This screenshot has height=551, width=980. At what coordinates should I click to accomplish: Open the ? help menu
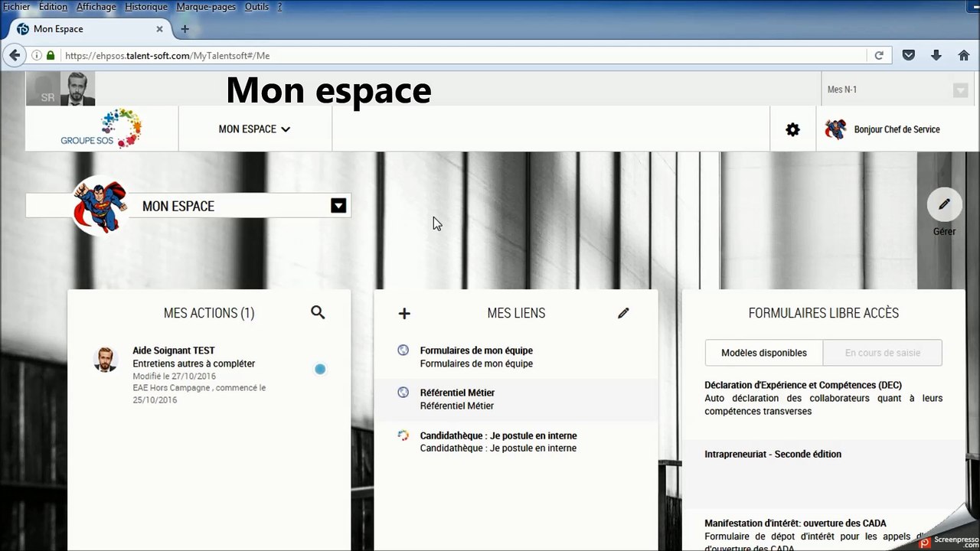(279, 7)
